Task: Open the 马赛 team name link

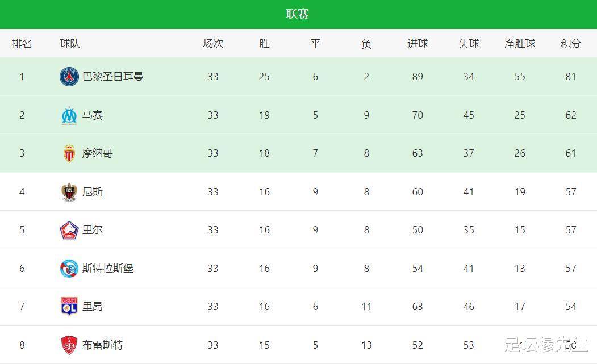Action: point(93,115)
